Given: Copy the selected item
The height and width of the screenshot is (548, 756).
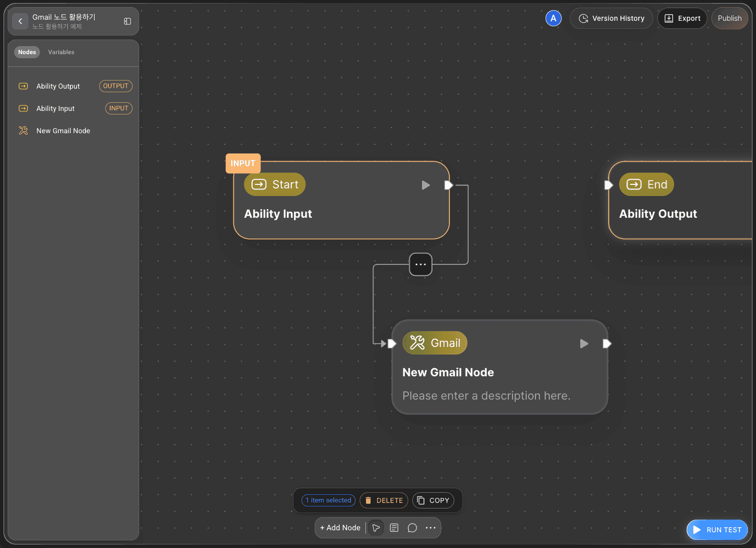Looking at the screenshot, I should coord(433,500).
